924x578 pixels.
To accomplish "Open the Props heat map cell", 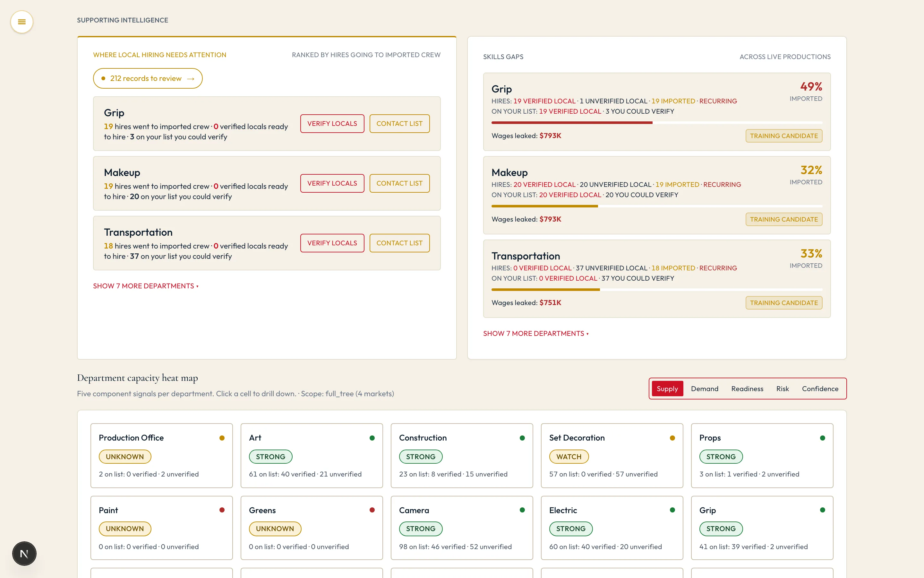I will (x=762, y=455).
